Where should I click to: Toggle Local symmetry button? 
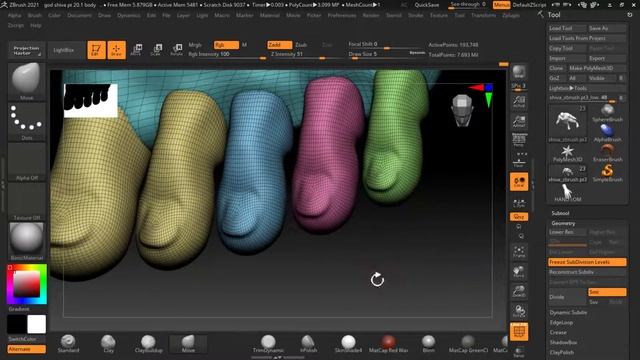tap(519, 182)
